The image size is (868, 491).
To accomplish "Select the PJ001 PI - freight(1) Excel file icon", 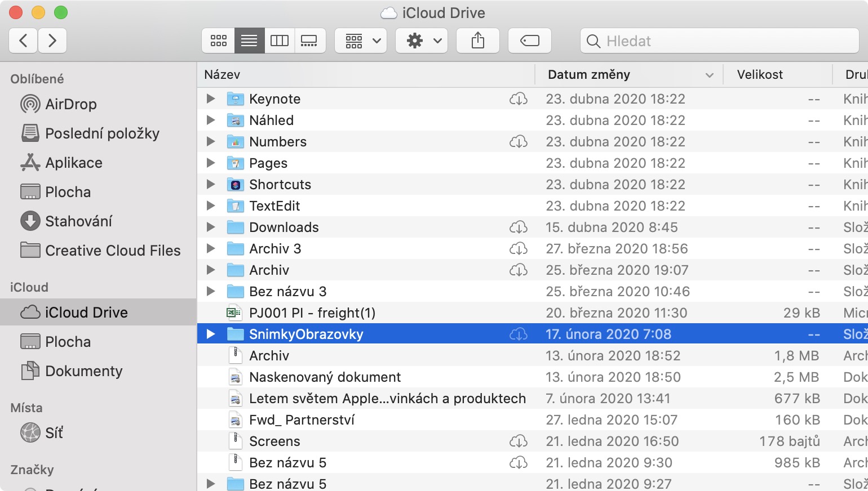I will click(235, 313).
